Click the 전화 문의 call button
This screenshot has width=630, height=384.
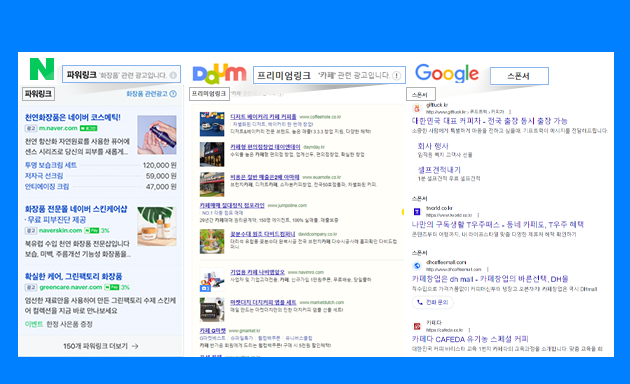(x=433, y=302)
